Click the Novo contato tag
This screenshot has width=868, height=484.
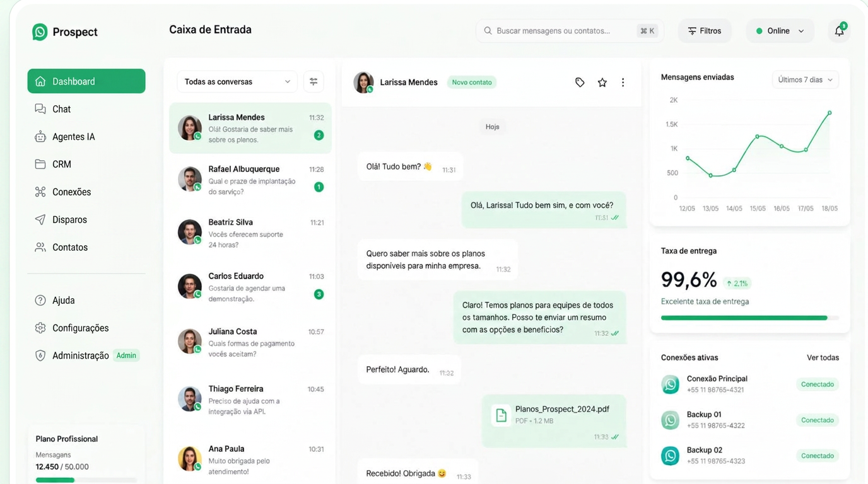point(472,83)
